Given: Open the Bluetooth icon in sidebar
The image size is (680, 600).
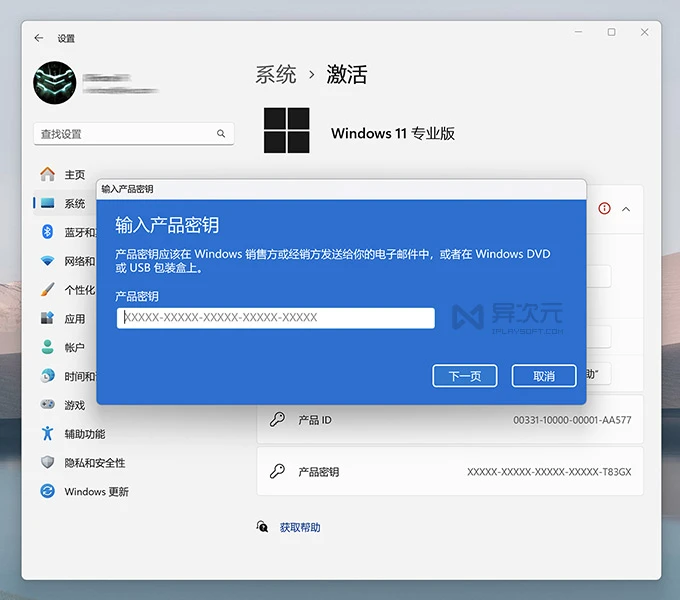Looking at the screenshot, I should click(x=47, y=232).
